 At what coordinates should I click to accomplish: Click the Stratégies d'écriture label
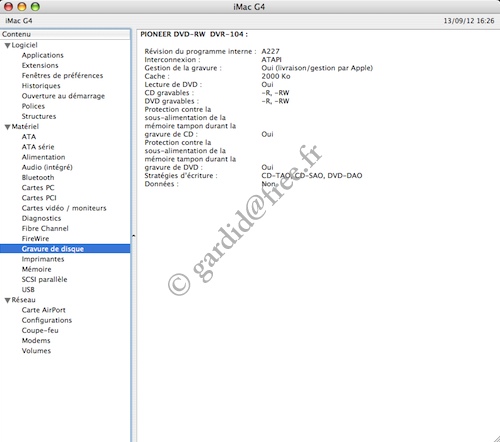tap(181, 176)
